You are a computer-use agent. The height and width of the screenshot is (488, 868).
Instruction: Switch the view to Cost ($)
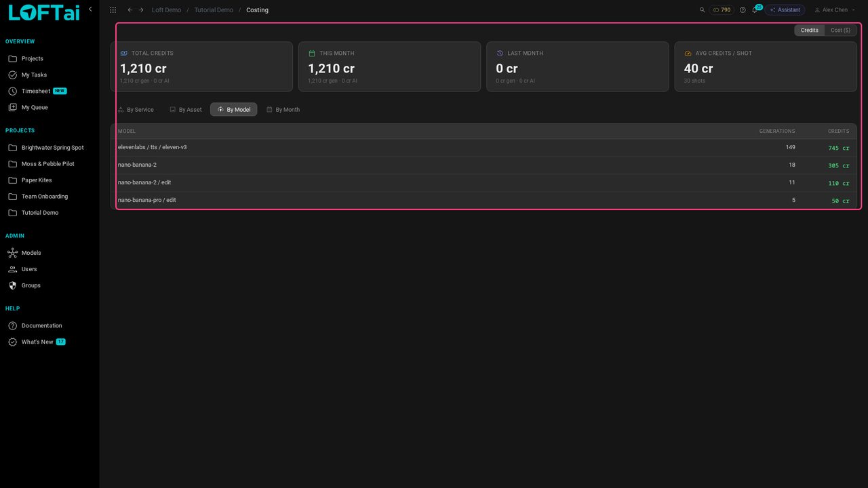coord(840,30)
